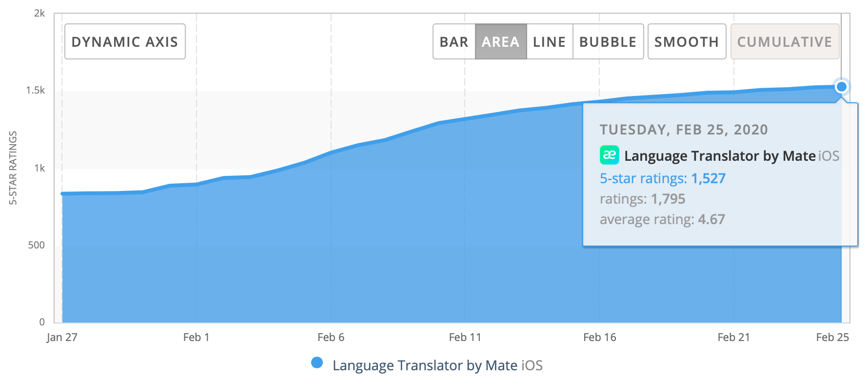Viewport: 868px width, 380px height.
Task: Click the 500 y-axis label
Action: click(36, 245)
